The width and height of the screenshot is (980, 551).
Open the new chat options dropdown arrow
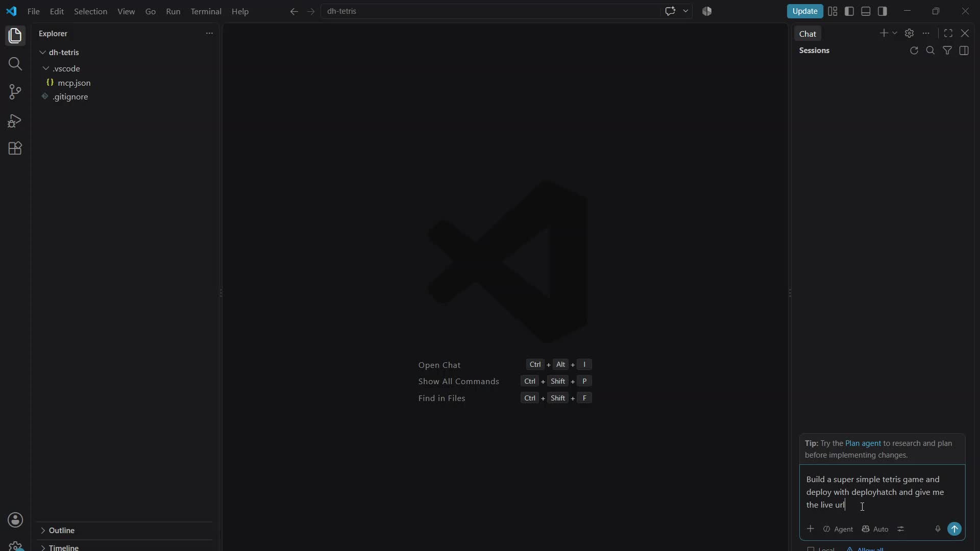[x=895, y=33]
